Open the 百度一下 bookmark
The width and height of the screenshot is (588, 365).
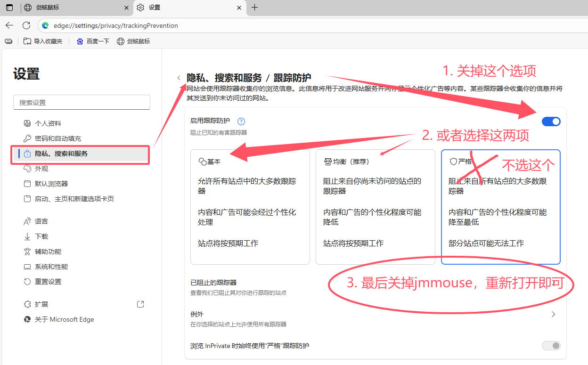92,41
